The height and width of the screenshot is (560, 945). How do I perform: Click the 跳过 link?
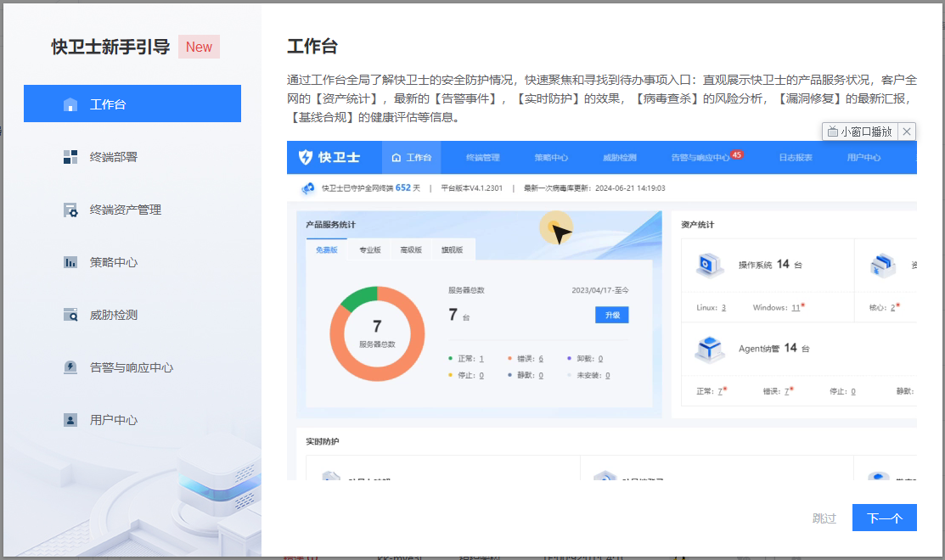(x=824, y=518)
